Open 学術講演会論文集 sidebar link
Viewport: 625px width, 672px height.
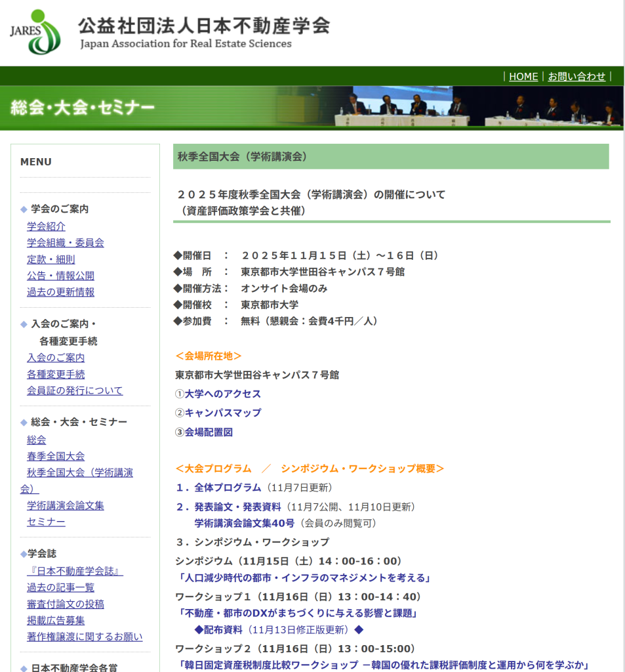coord(65,505)
